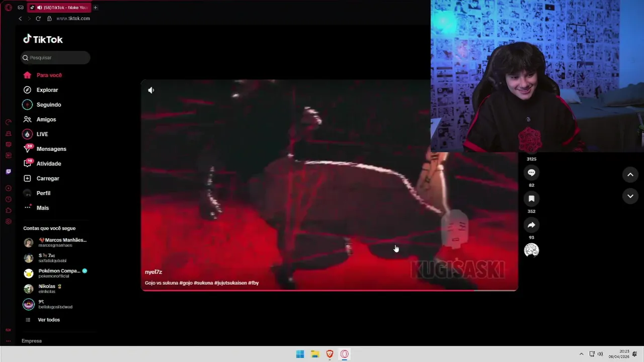The width and height of the screenshot is (644, 362).
Task: Open the Amigos section
Action: tap(40, 119)
